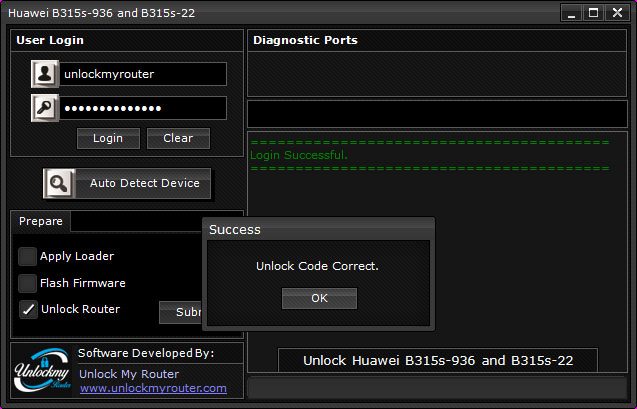
Task: Focus the masked password field
Action: point(143,108)
